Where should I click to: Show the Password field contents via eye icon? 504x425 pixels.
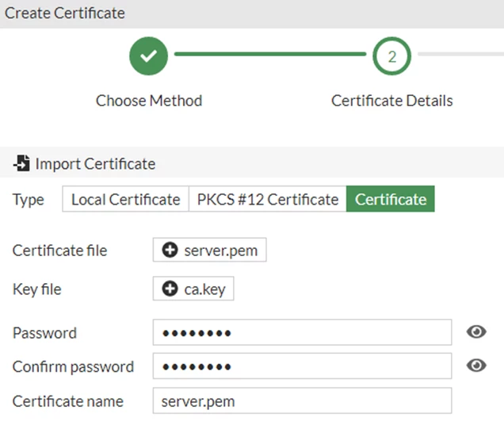click(476, 331)
